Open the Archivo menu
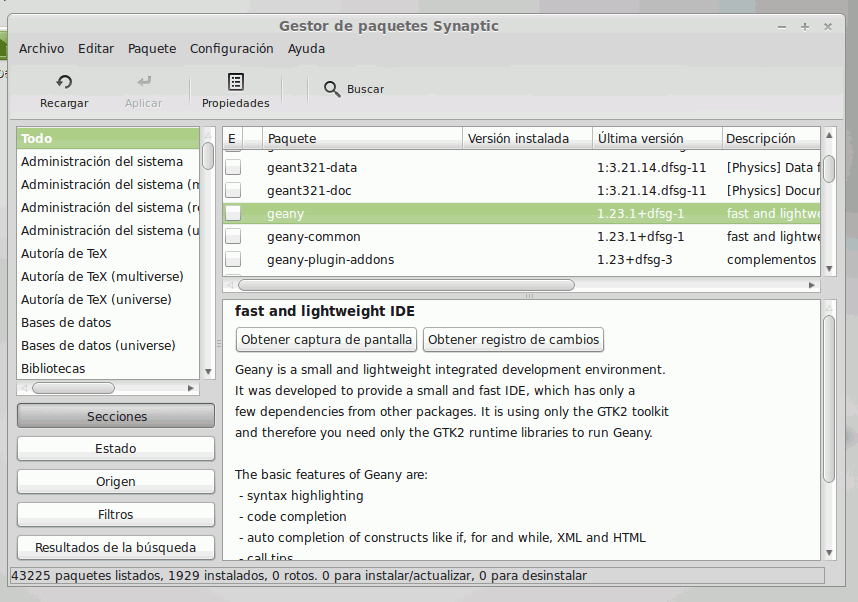 (x=41, y=48)
